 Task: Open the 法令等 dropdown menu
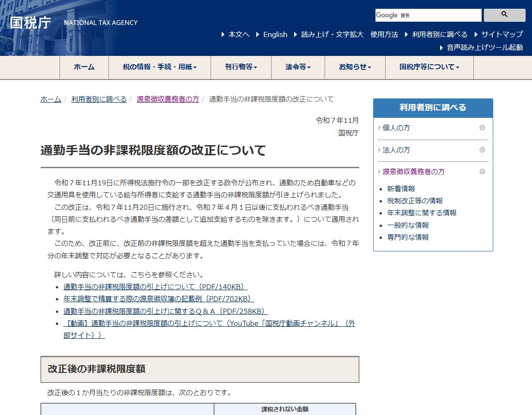coord(297,67)
